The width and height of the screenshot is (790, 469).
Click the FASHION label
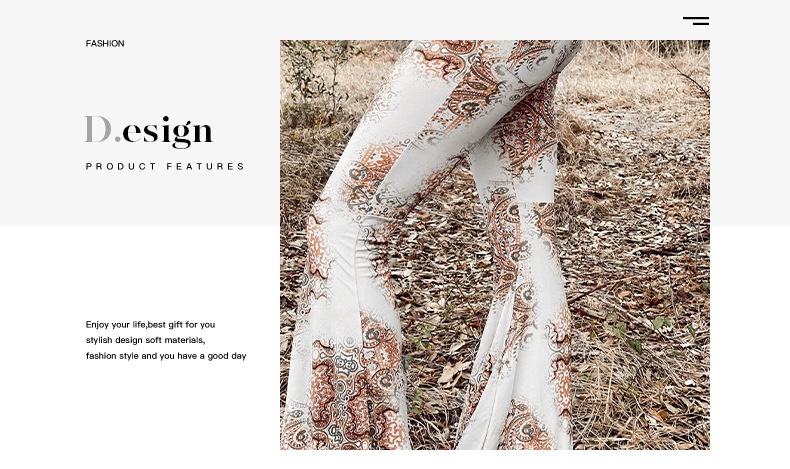coord(105,44)
